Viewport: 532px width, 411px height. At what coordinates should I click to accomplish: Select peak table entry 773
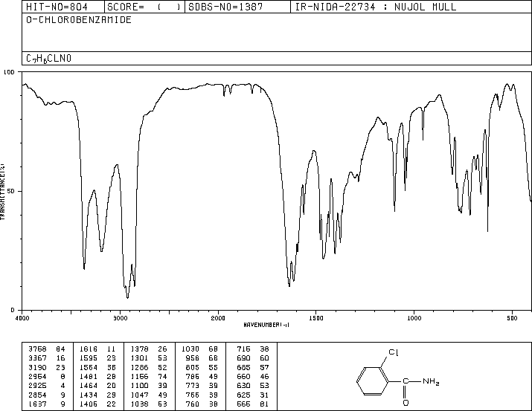point(202,386)
